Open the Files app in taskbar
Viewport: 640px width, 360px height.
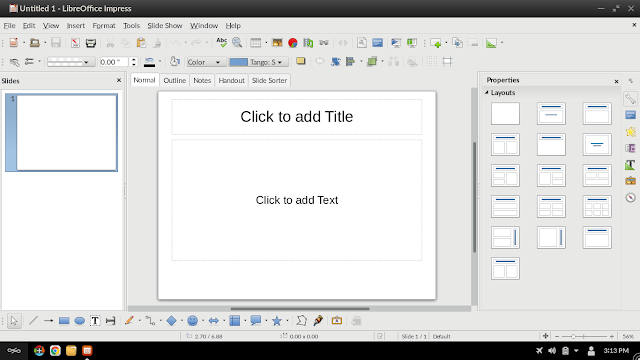(x=71, y=351)
